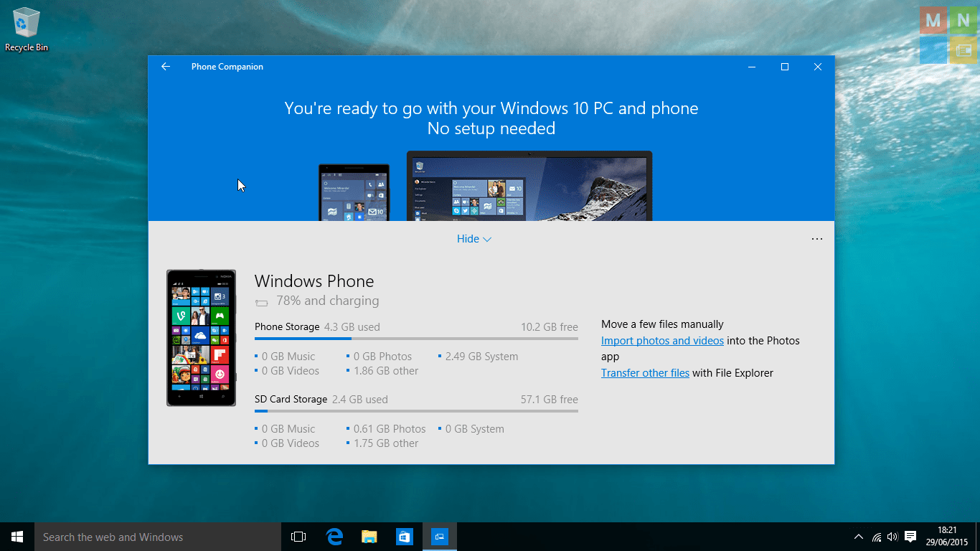Expand the hidden system tray icons
Viewport: 980px width, 551px height.
pyautogui.click(x=858, y=537)
